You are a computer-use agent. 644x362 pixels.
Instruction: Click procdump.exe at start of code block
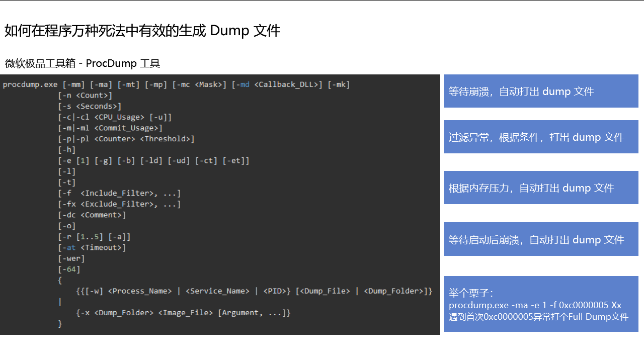tap(30, 84)
